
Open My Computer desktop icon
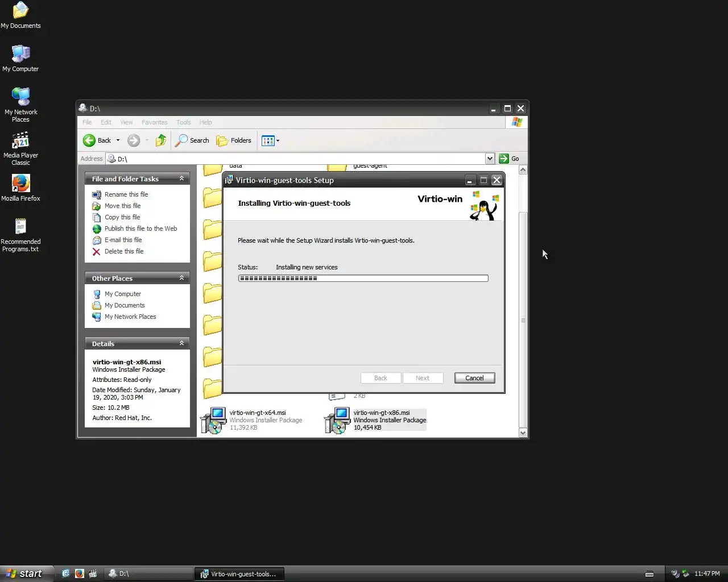(x=20, y=59)
